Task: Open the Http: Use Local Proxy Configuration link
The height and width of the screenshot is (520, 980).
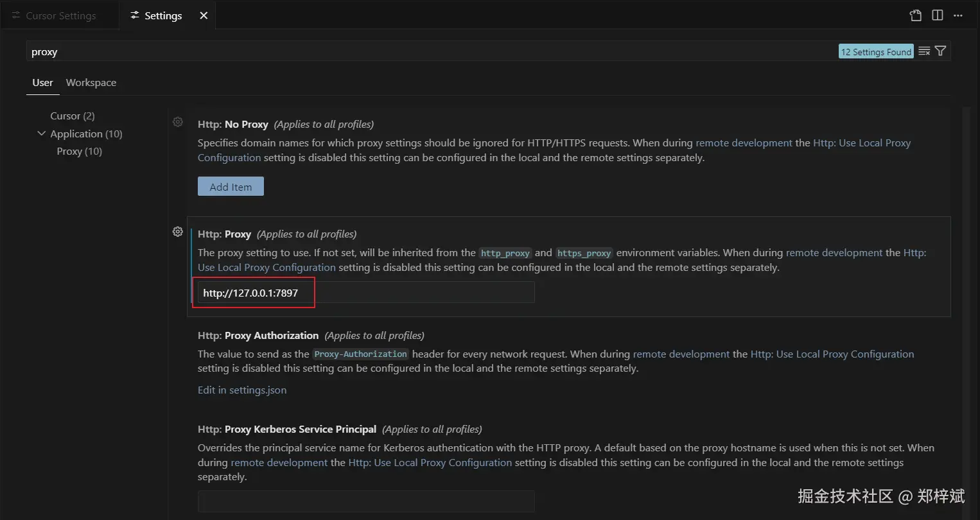Action: 832,354
